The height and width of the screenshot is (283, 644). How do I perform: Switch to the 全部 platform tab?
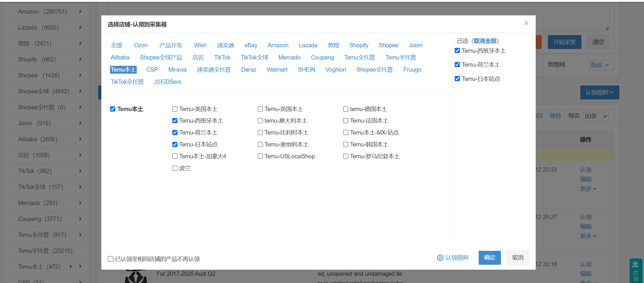click(x=117, y=45)
